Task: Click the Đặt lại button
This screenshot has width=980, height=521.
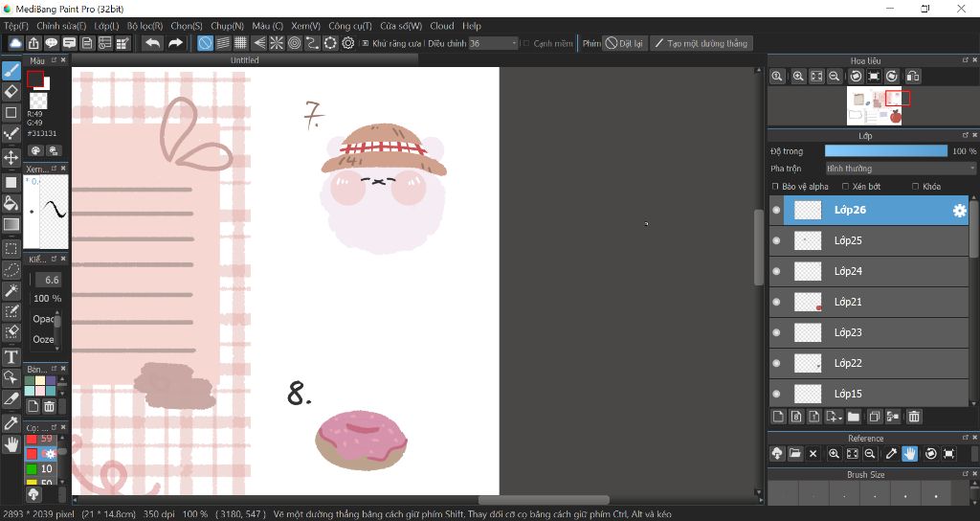Action: (624, 43)
